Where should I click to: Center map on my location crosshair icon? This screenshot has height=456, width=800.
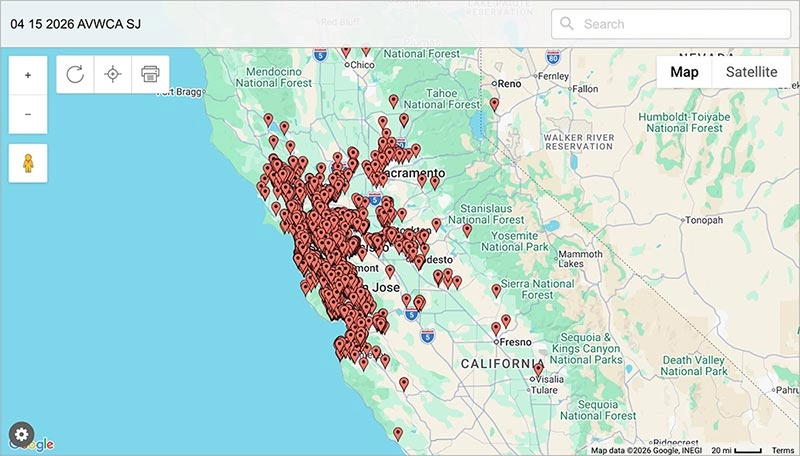click(x=113, y=74)
